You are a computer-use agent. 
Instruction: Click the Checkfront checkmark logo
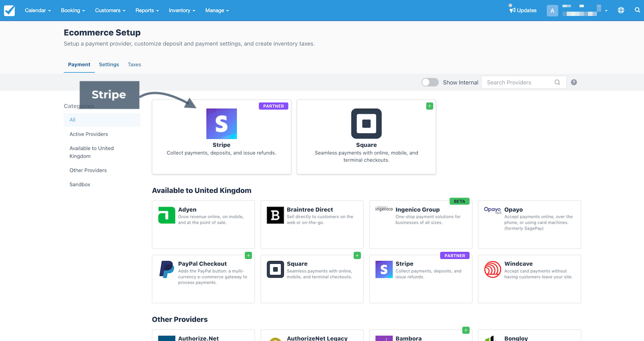(x=9, y=10)
